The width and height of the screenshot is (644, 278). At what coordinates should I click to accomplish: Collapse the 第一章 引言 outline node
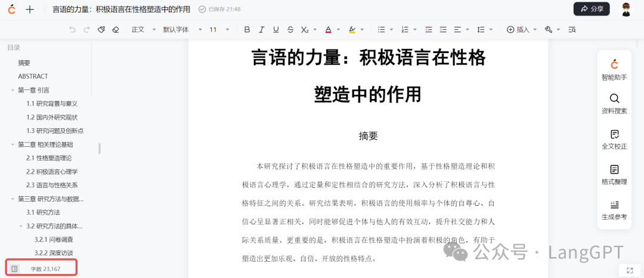pos(13,90)
